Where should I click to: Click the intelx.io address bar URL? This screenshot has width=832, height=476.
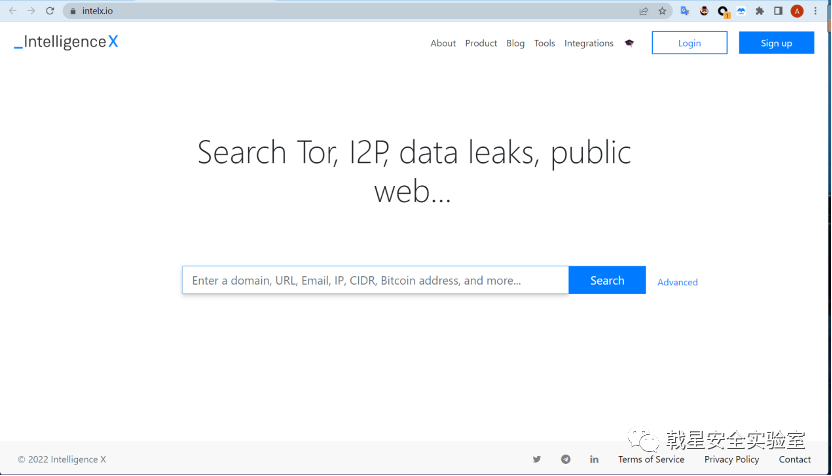(x=97, y=11)
